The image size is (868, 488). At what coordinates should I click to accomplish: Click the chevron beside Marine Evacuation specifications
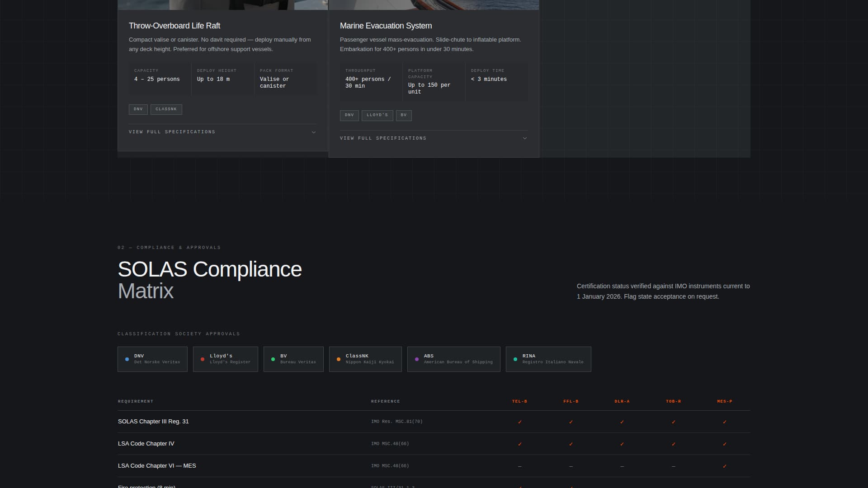pyautogui.click(x=524, y=138)
